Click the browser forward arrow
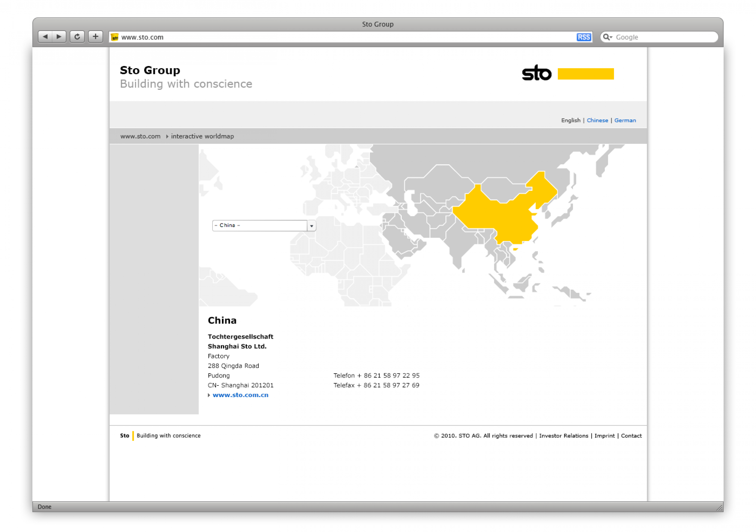This screenshot has height=532, width=756. [59, 37]
